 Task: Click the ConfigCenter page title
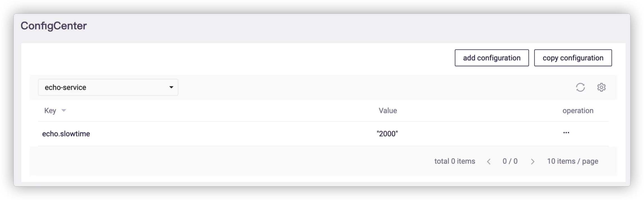pos(54,26)
